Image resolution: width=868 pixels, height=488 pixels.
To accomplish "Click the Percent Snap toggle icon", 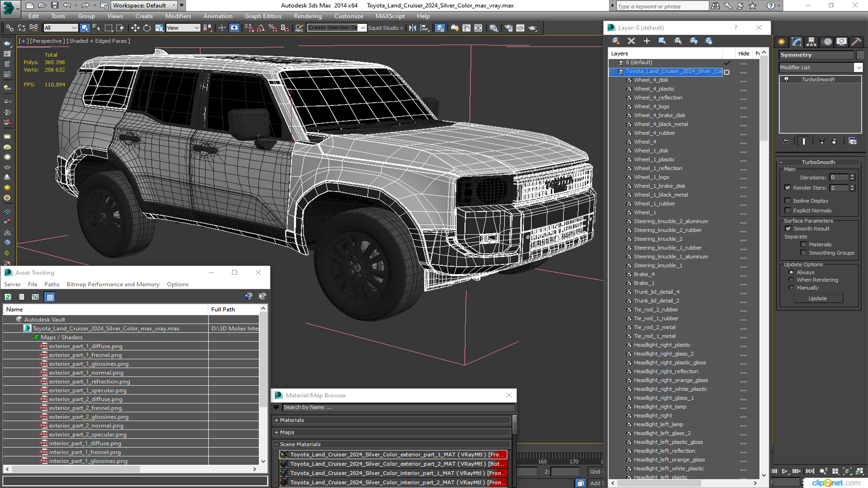I will click(x=273, y=28).
